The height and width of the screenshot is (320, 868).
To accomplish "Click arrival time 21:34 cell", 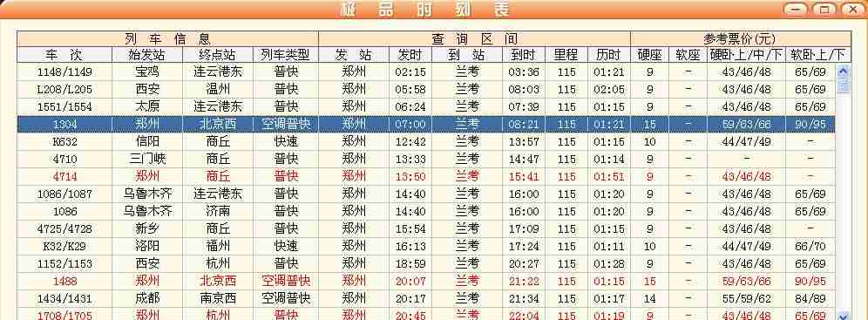I will [523, 298].
